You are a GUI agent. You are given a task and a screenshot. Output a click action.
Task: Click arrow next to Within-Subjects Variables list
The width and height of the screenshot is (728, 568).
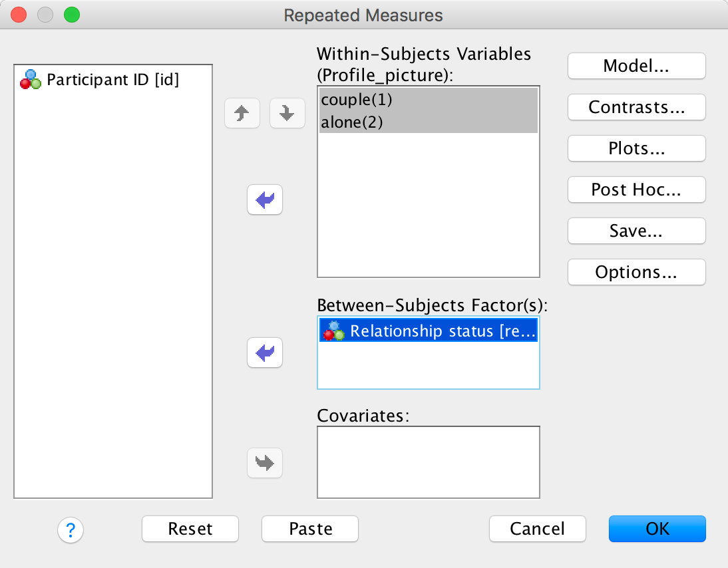[265, 200]
